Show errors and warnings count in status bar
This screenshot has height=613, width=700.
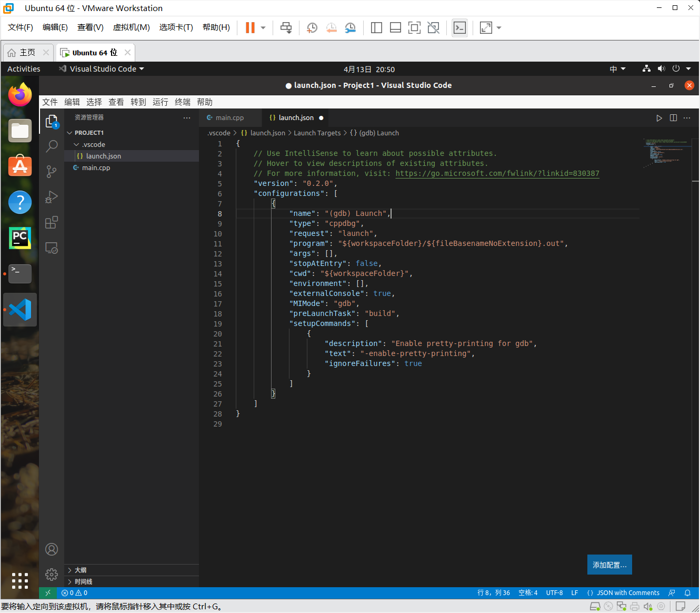(x=74, y=593)
